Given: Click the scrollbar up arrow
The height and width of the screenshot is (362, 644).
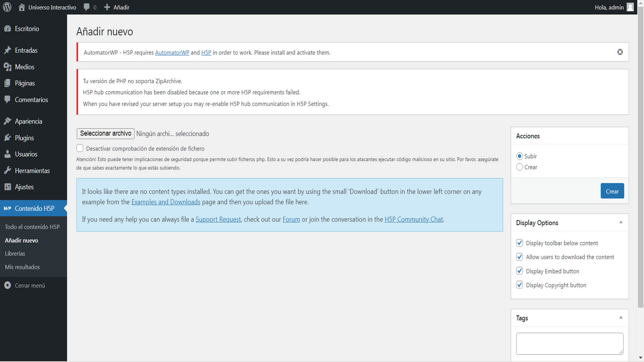Looking at the screenshot, I should (x=641, y=3).
